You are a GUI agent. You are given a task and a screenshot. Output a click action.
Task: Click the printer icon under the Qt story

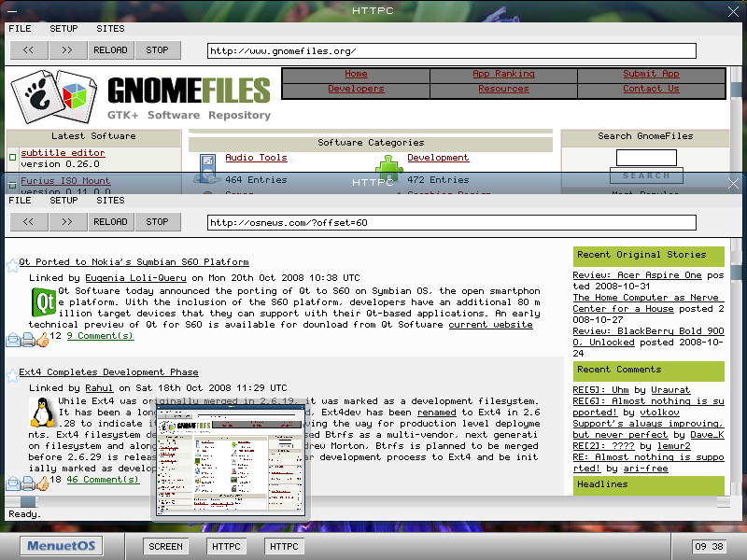(x=28, y=340)
